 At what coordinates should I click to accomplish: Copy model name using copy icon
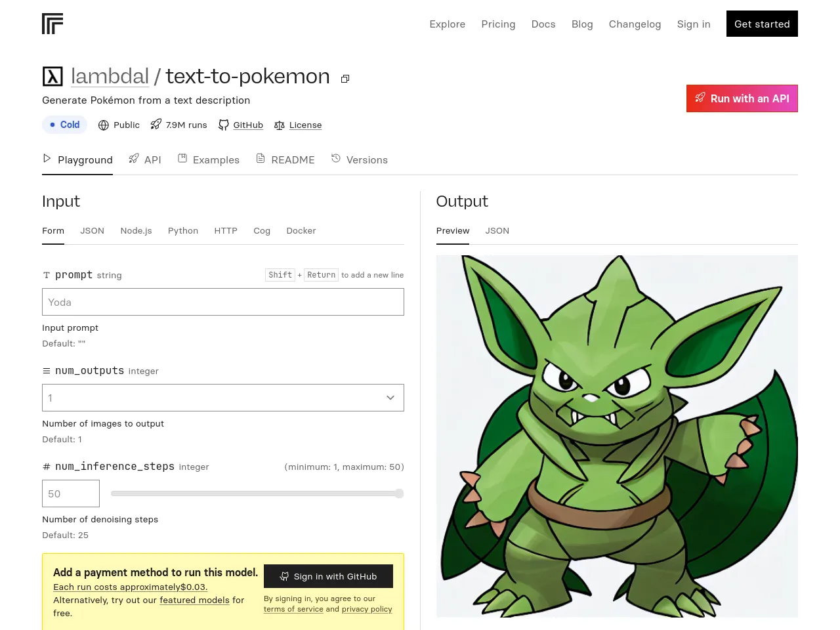point(345,79)
